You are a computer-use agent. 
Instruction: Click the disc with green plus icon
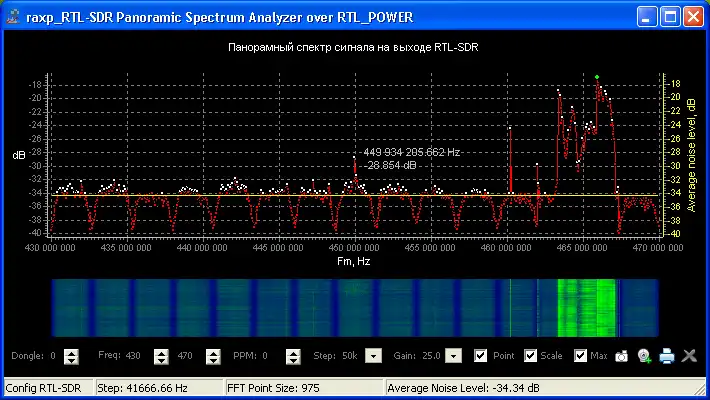coord(644,356)
